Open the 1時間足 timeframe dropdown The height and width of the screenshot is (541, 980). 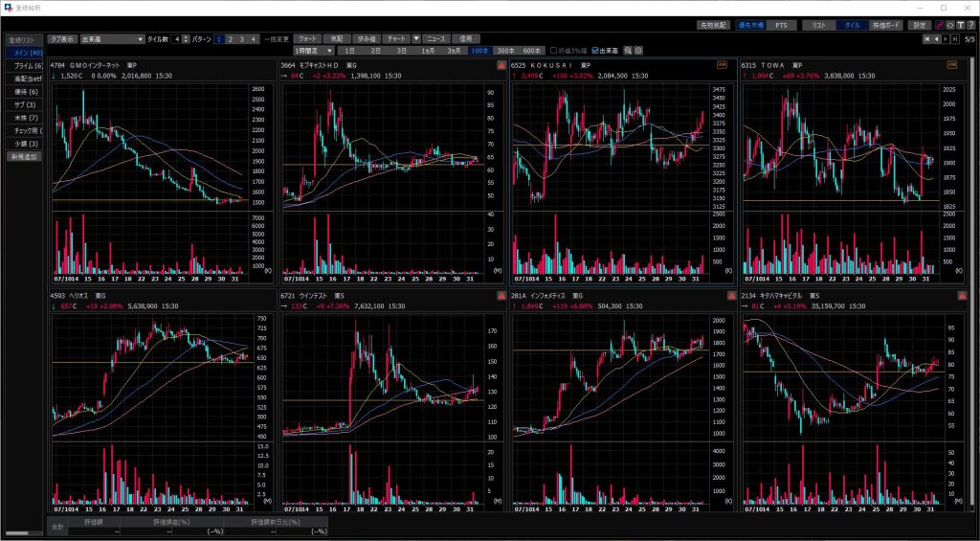click(x=314, y=50)
